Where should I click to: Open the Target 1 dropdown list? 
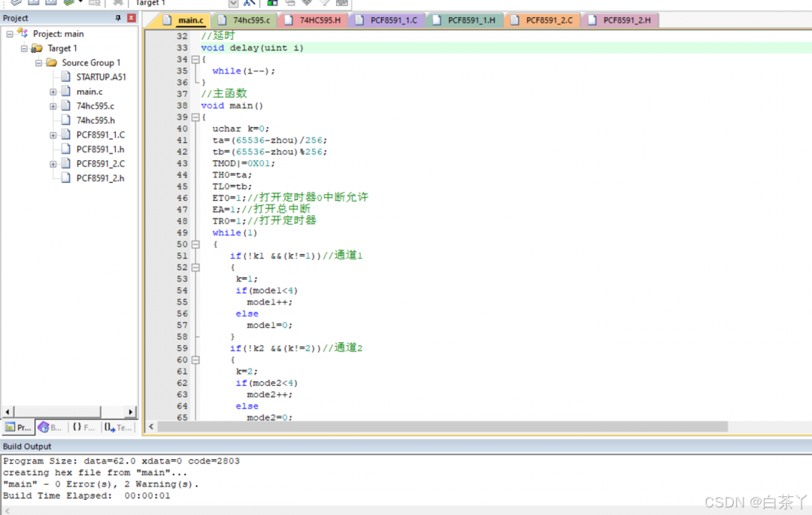233,3
